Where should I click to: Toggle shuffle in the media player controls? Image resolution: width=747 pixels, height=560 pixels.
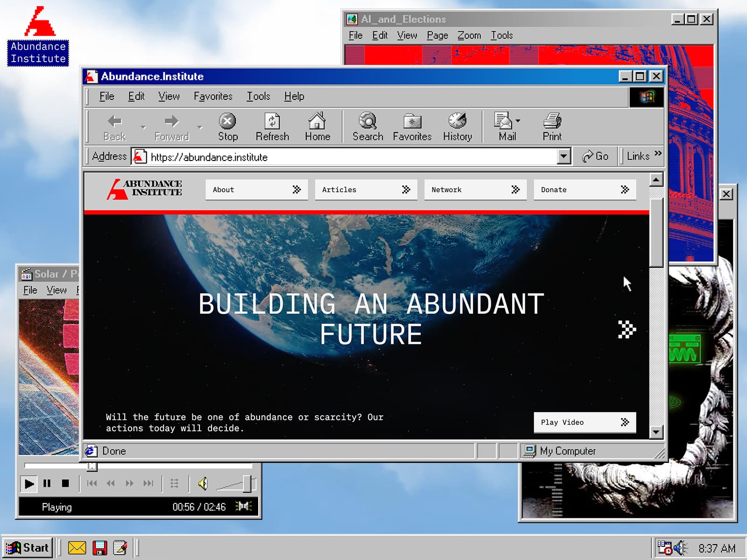pyautogui.click(x=175, y=484)
